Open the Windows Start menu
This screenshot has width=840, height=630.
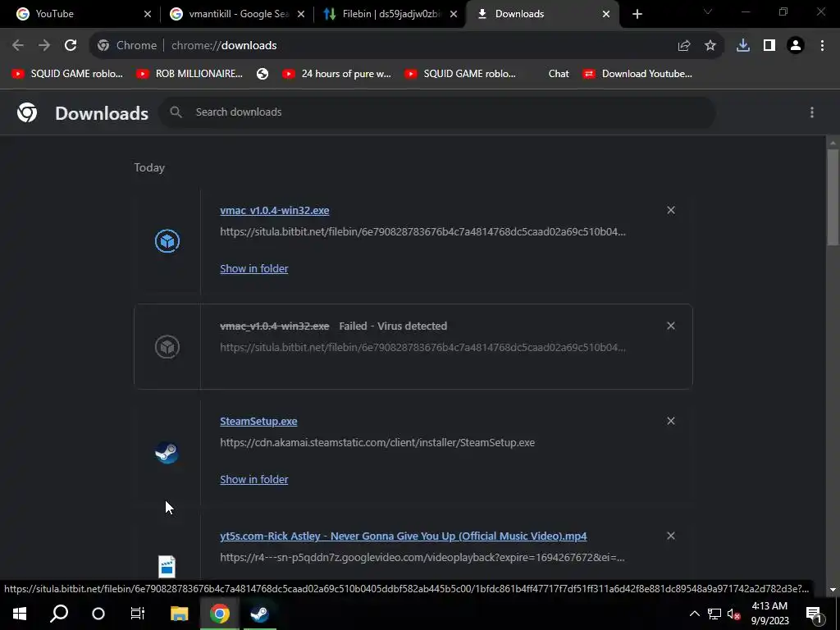coord(20,614)
